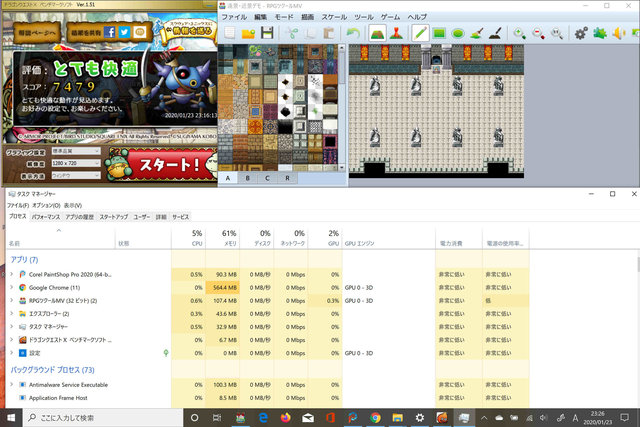The width and height of the screenshot is (640, 427).
Task: Select the Rectangle drawing tool
Action: 439,33
